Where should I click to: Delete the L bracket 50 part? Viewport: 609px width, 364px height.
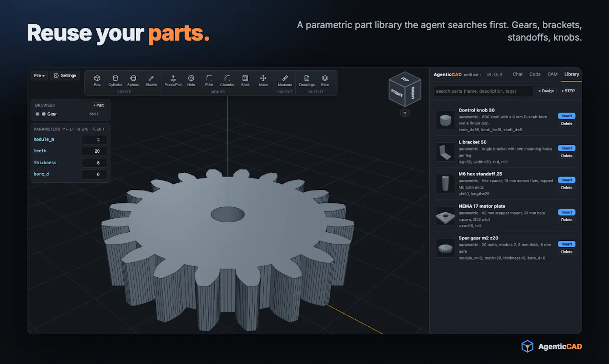click(566, 156)
